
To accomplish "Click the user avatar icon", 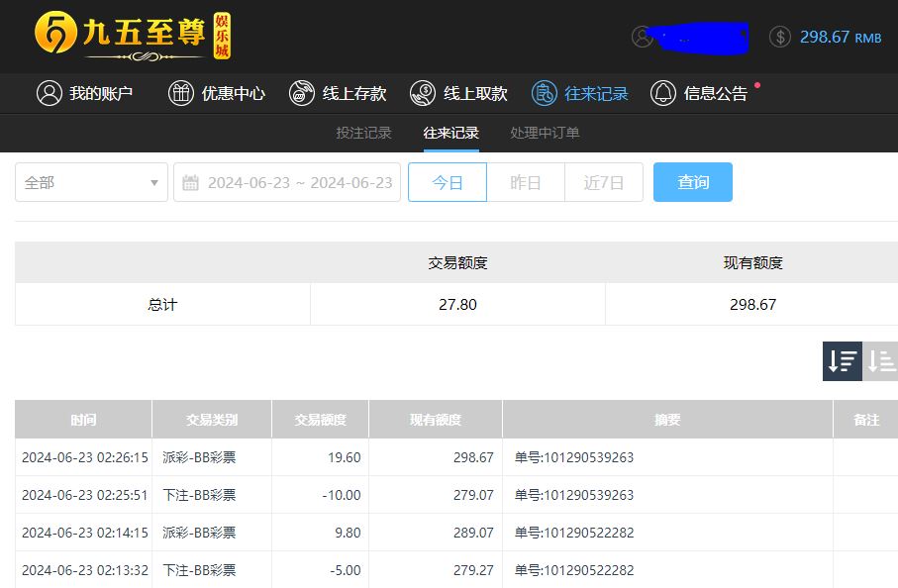I will pos(643,37).
